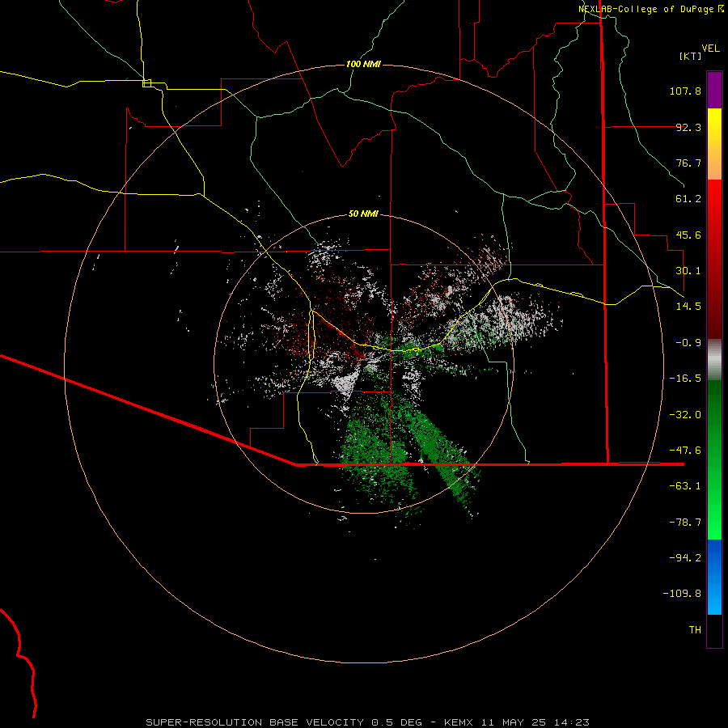Viewport: 728px width, 728px height.
Task: Select the 61.2 legend value
Action: coord(688,199)
